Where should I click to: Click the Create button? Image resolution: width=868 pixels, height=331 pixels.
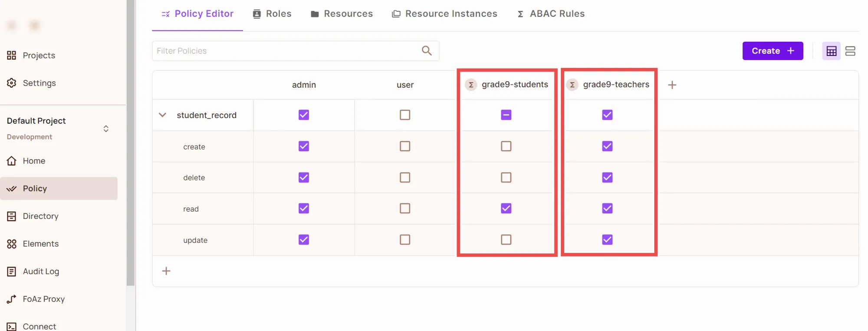772,51
